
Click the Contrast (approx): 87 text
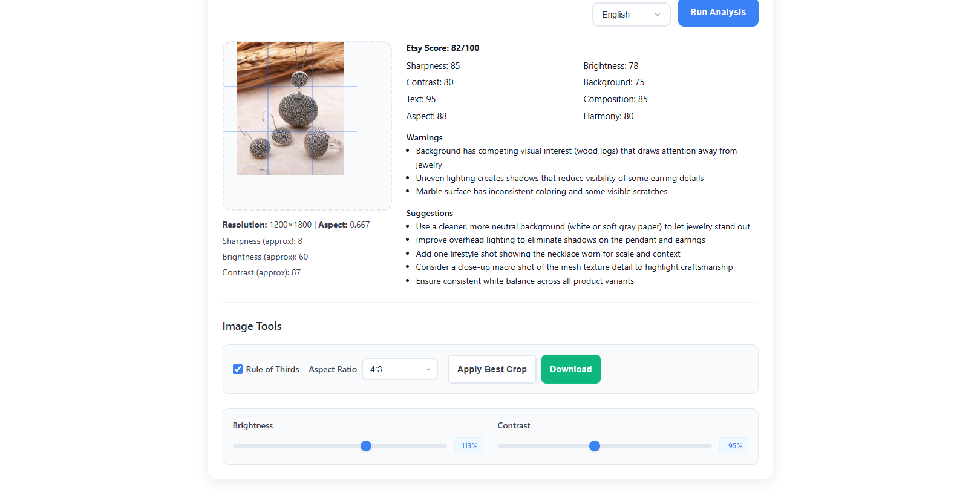pyautogui.click(x=261, y=272)
